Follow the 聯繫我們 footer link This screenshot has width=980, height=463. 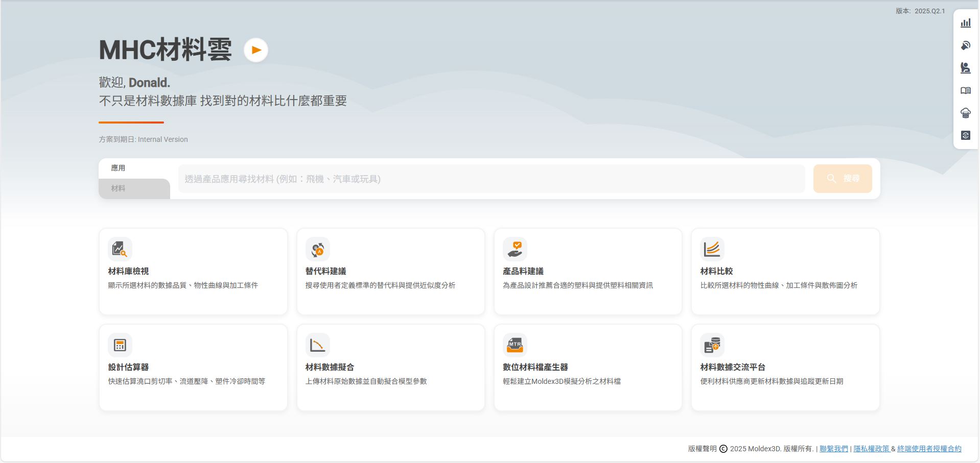coord(834,449)
